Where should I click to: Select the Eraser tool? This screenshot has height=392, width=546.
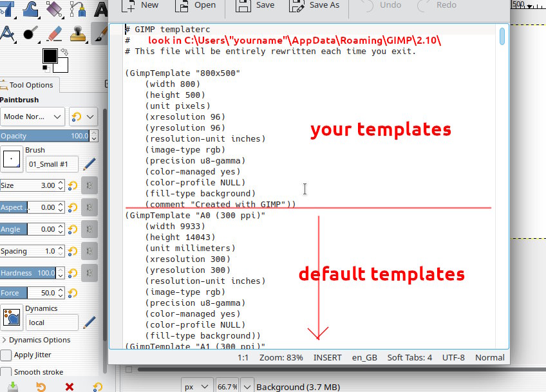(x=54, y=33)
